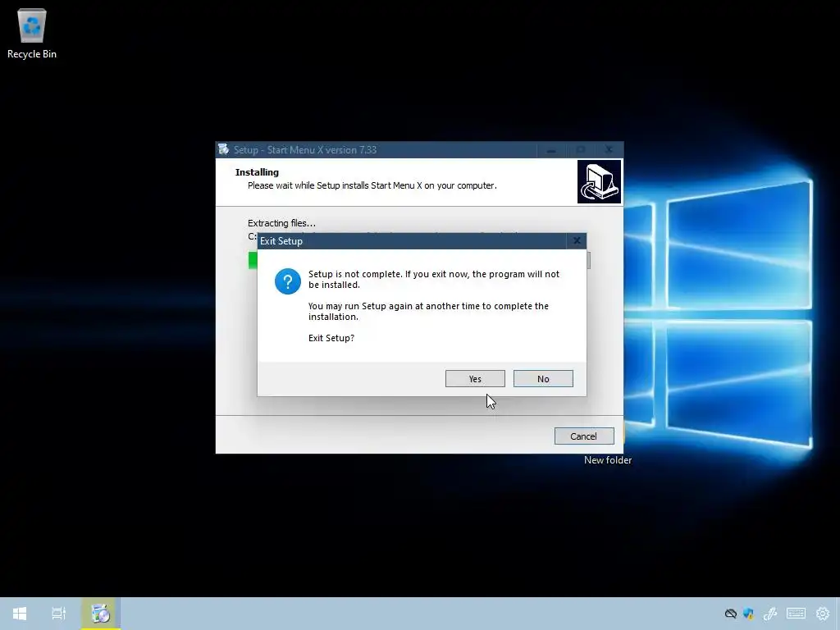Minimize the Setup window

tap(551, 150)
